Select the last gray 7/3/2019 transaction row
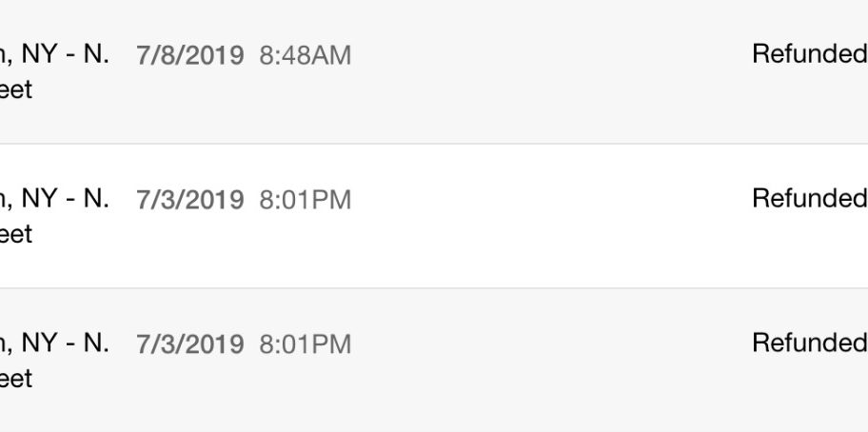Screen dimensions: 868x432 [x=434, y=360]
